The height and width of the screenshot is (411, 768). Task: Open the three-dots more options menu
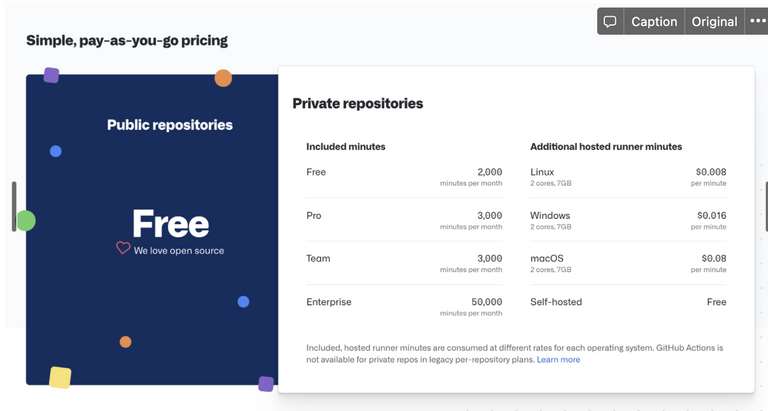click(757, 21)
